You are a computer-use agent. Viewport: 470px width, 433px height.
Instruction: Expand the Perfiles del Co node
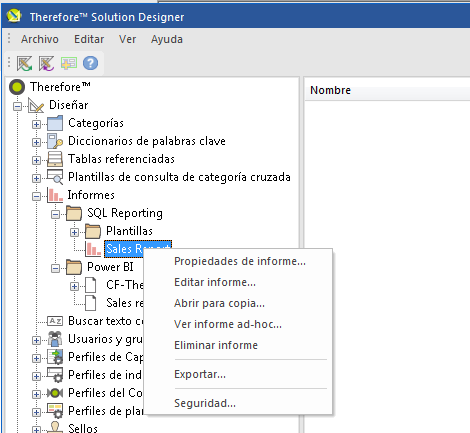[36, 394]
